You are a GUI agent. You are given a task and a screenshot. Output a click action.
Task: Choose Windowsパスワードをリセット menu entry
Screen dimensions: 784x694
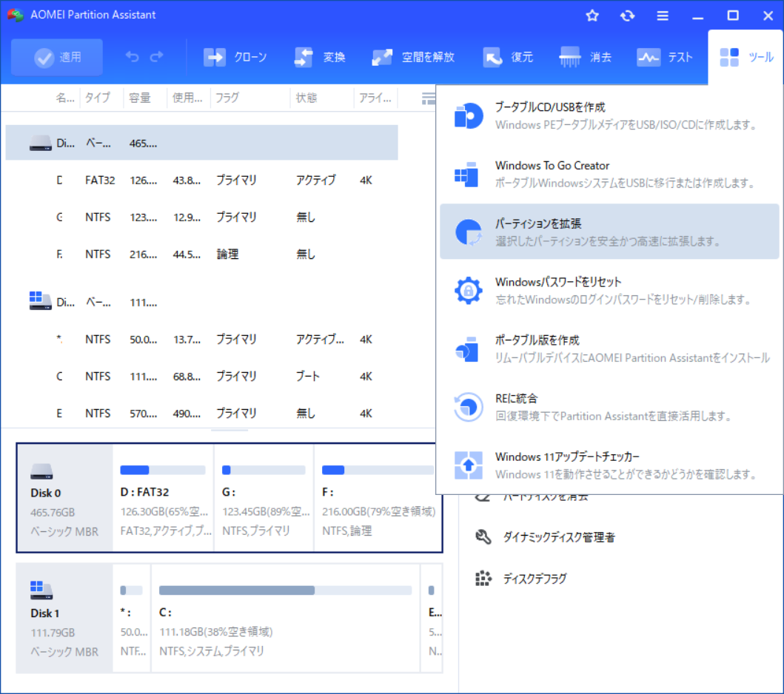pyautogui.click(x=609, y=290)
